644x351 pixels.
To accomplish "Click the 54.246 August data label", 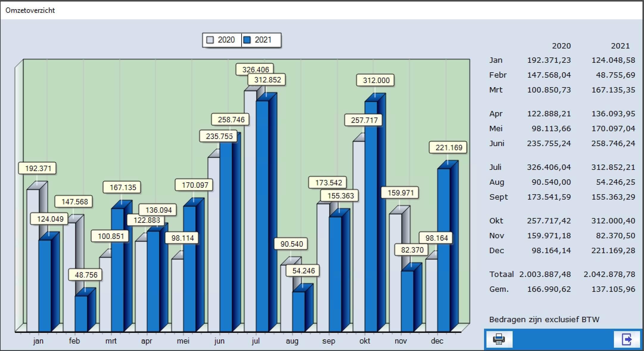I will pyautogui.click(x=303, y=271).
